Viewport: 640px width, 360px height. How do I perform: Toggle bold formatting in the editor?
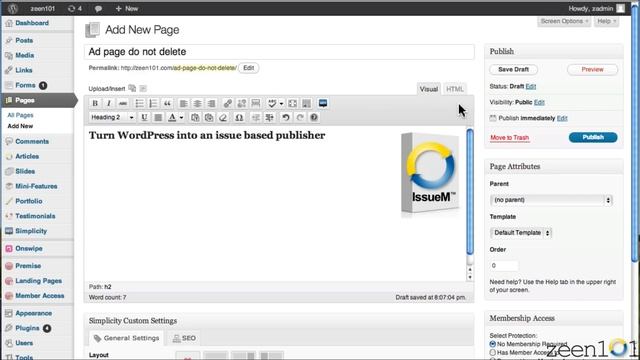point(95,103)
